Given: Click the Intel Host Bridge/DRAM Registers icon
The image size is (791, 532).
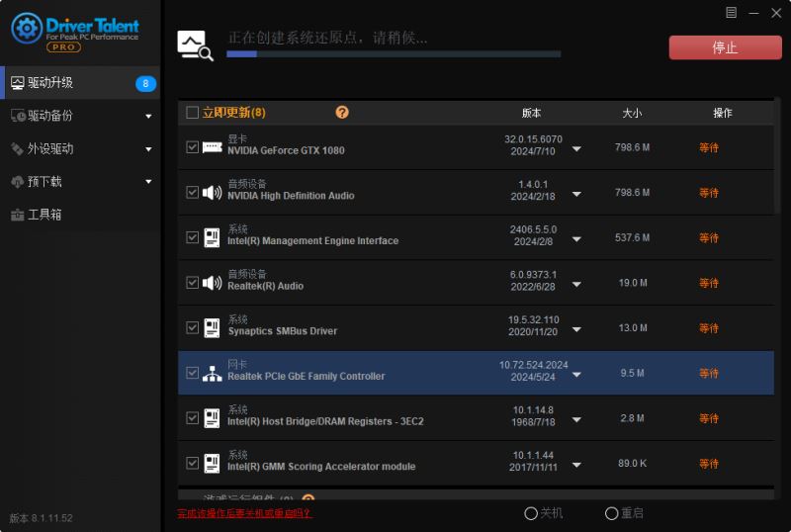Looking at the screenshot, I should [x=212, y=418].
